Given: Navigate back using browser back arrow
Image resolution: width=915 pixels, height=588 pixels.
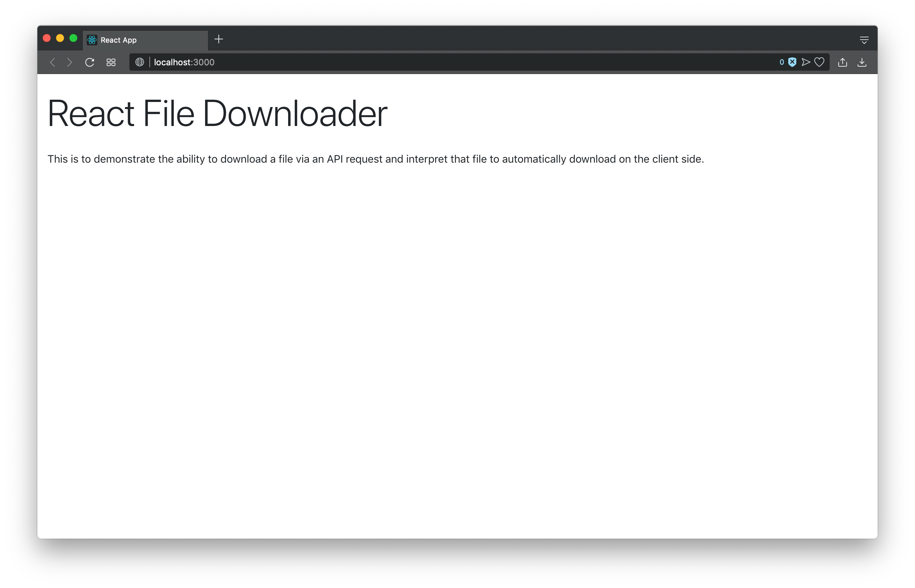Looking at the screenshot, I should 53,62.
